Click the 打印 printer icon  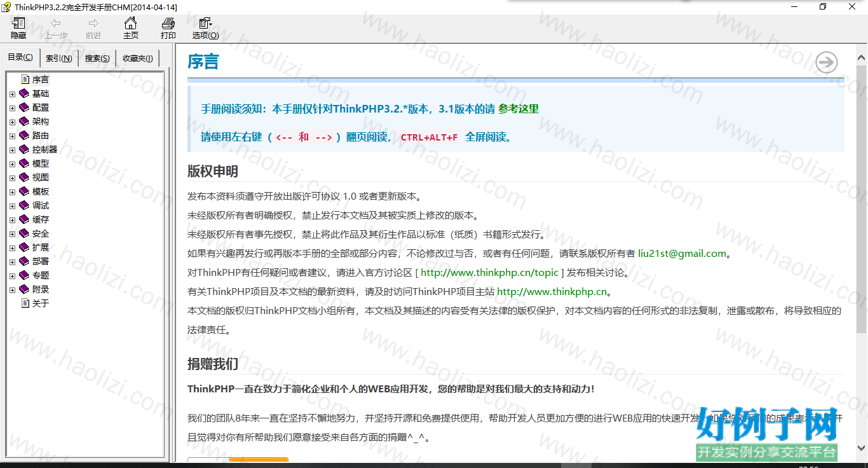168,24
